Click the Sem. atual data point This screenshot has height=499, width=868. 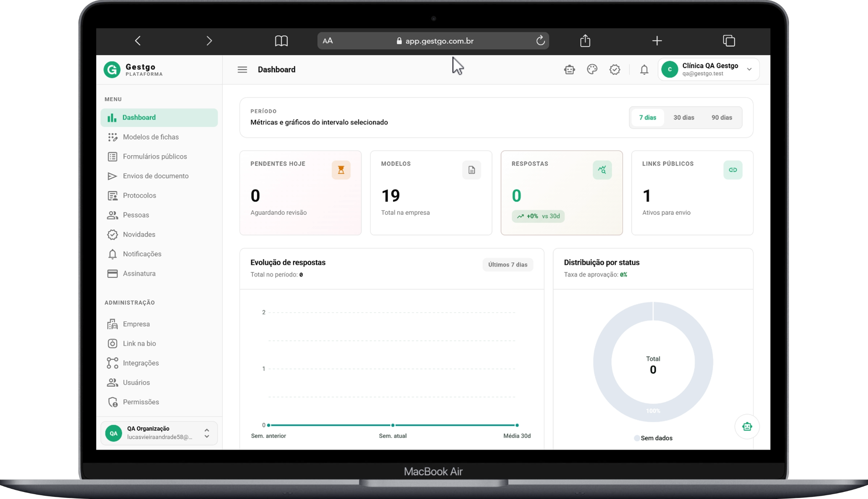(x=392, y=425)
